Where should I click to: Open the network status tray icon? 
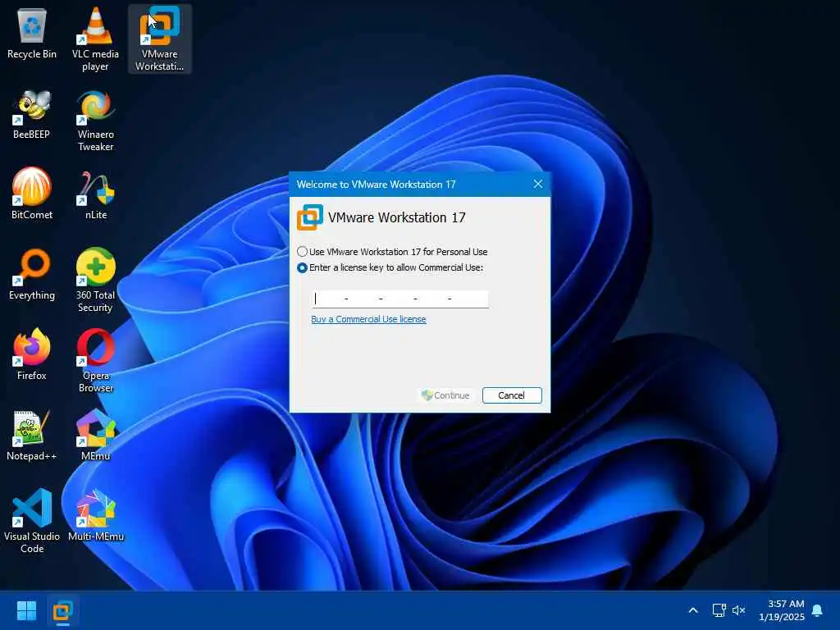[x=719, y=610]
